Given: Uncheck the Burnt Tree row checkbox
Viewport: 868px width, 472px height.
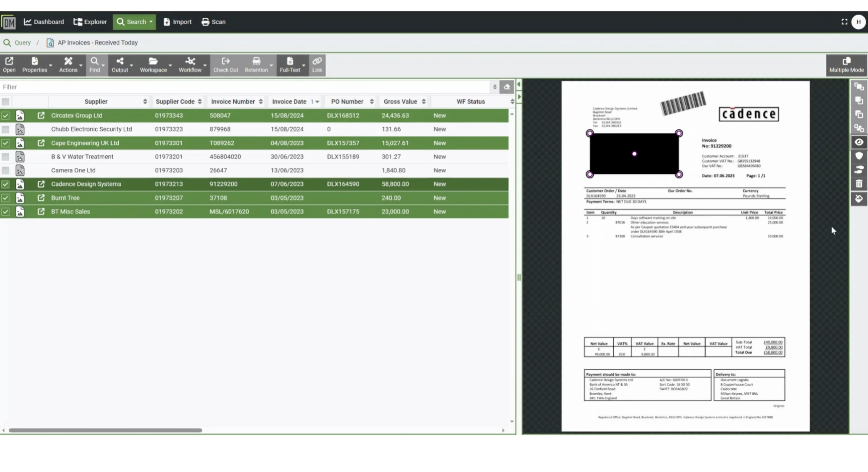Looking at the screenshot, I should tap(5, 198).
